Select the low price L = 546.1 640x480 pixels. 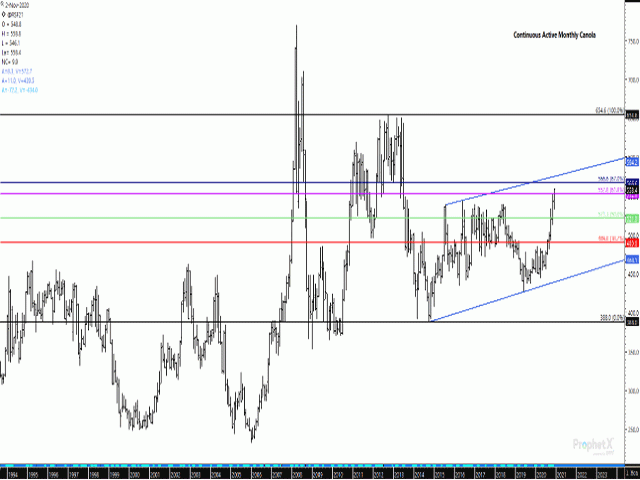point(11,43)
